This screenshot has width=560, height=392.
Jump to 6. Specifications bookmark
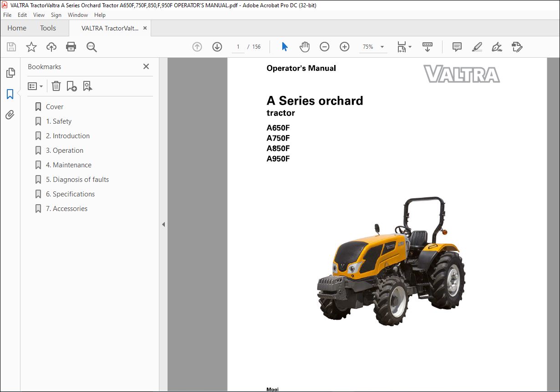point(71,194)
